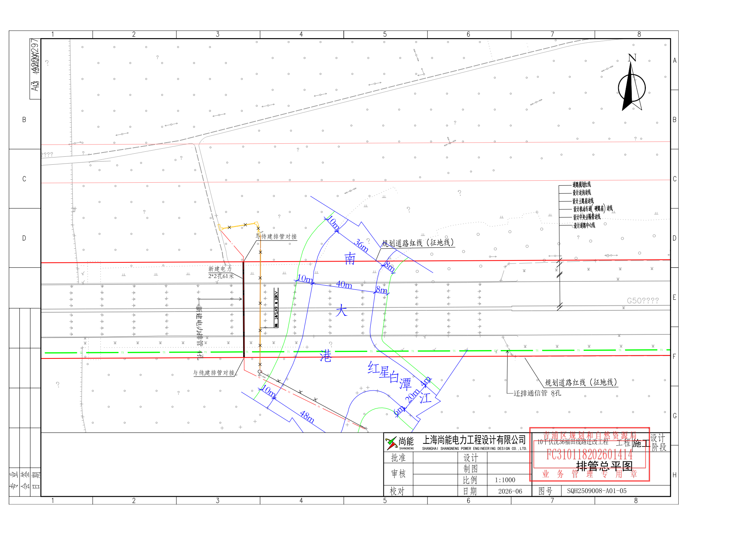The height and width of the screenshot is (535, 756).
Task: Select the drawing number SQH2509008-A01-05
Action: tap(596, 491)
